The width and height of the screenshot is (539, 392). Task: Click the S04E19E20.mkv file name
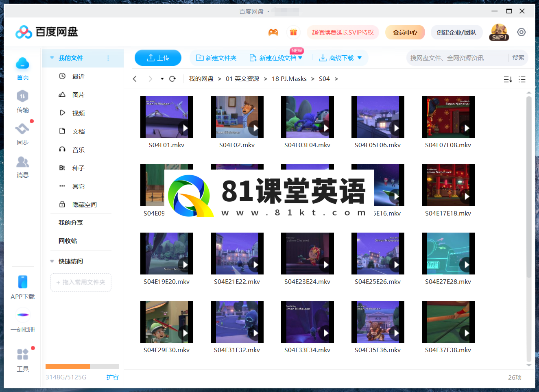(x=167, y=281)
